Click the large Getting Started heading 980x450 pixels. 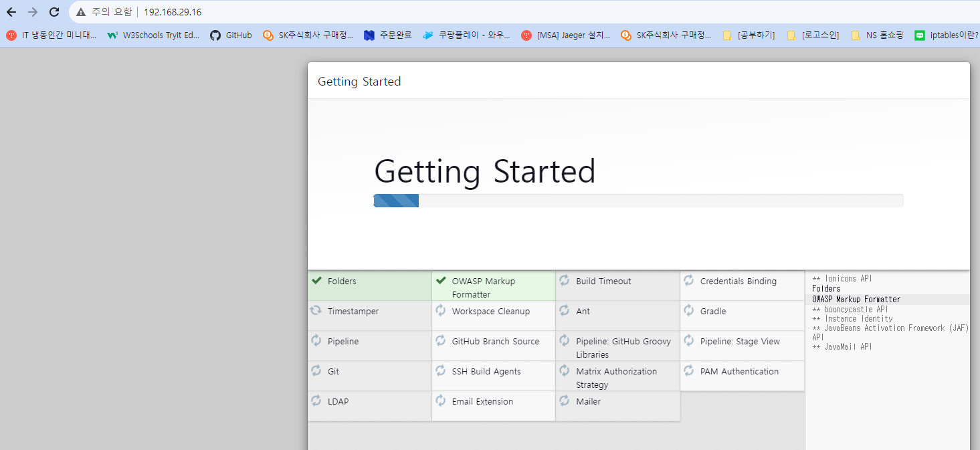484,171
